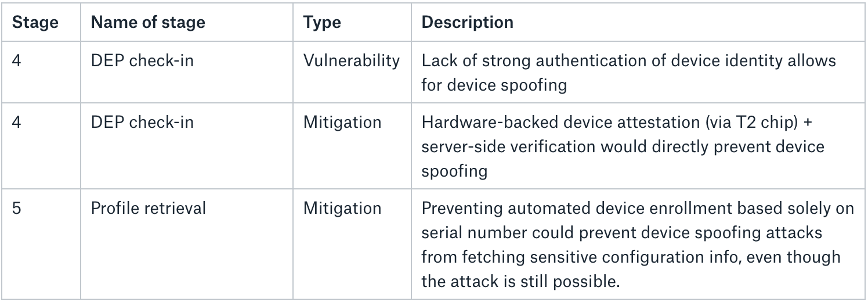Select the Vulnerability type cell
The height and width of the screenshot is (301, 868).
(x=351, y=60)
